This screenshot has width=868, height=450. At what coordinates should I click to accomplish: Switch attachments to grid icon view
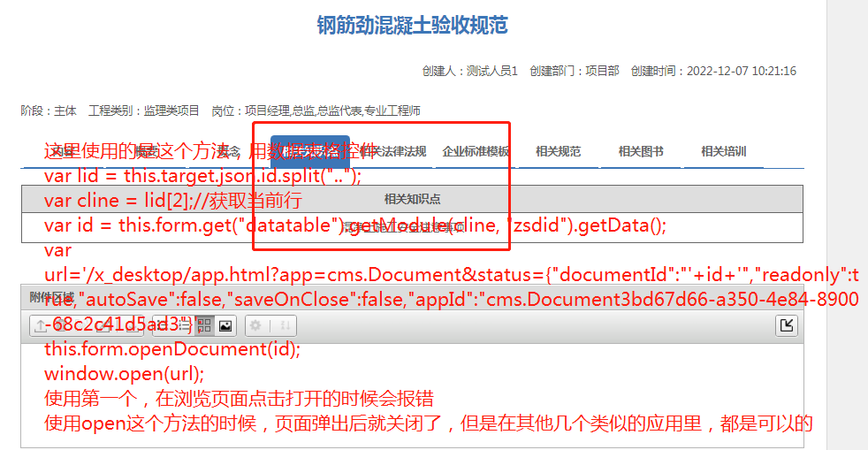pos(204,325)
